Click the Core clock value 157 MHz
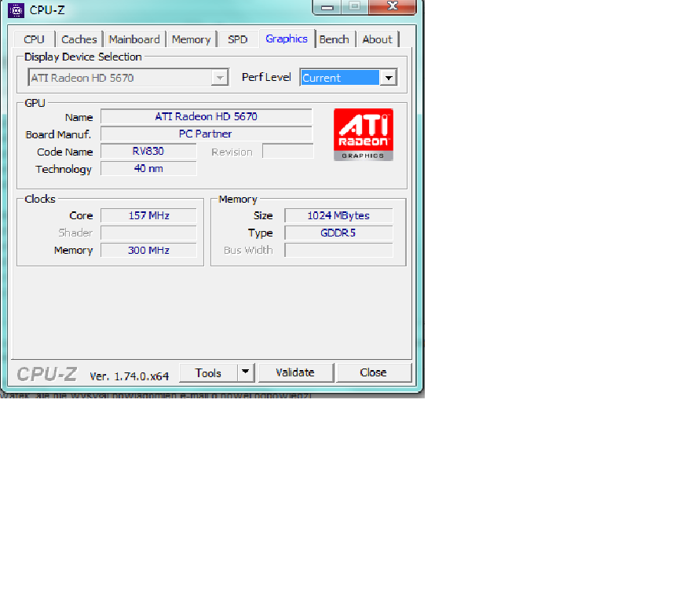 tap(148, 215)
